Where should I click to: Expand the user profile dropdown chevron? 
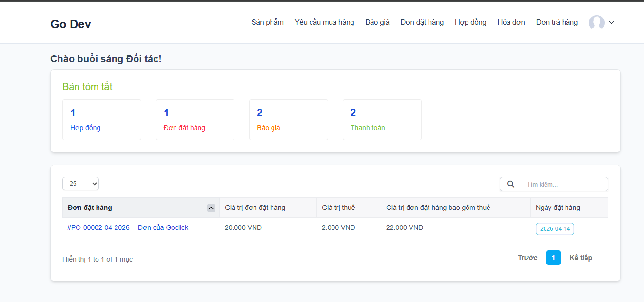tap(611, 22)
